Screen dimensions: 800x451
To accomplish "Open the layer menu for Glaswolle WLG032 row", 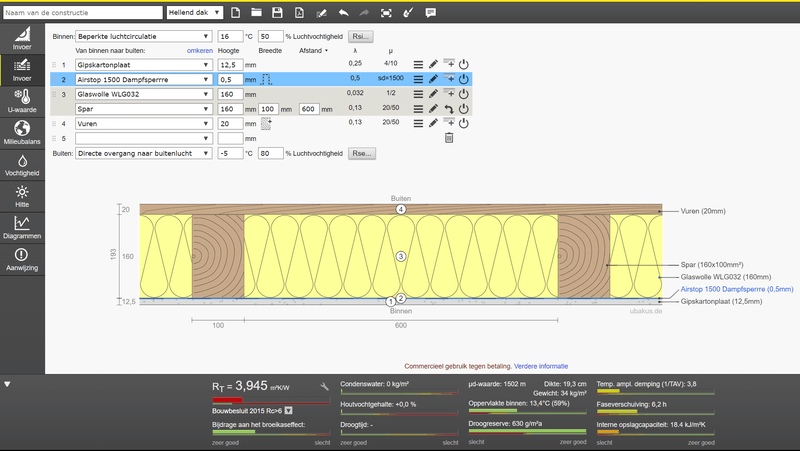I will click(x=418, y=94).
